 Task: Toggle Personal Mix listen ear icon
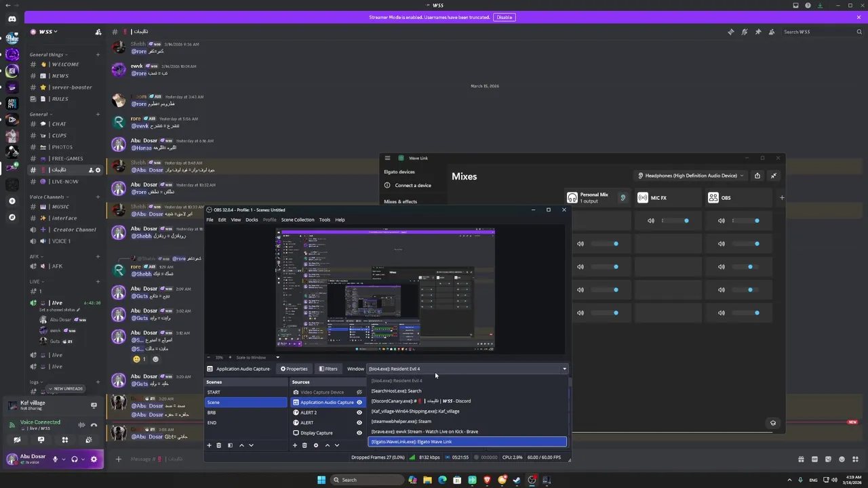coord(623,198)
